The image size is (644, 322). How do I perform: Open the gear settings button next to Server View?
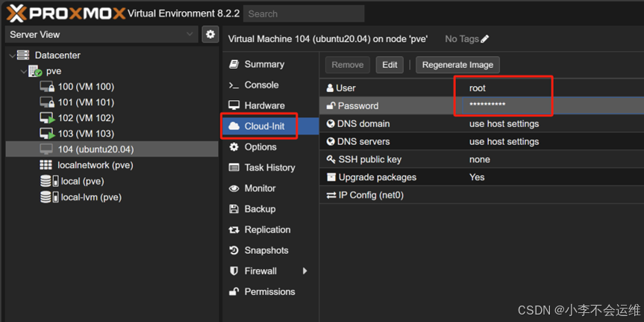point(210,34)
